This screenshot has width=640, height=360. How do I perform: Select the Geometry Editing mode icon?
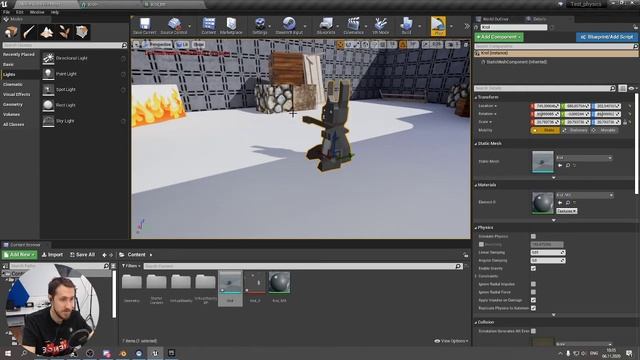click(x=82, y=32)
